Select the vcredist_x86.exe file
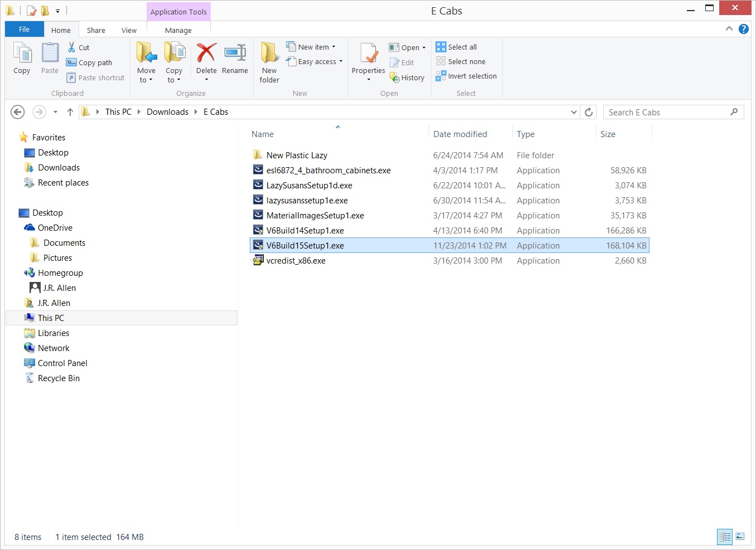Screen dimensions: 756x550 click(295, 261)
